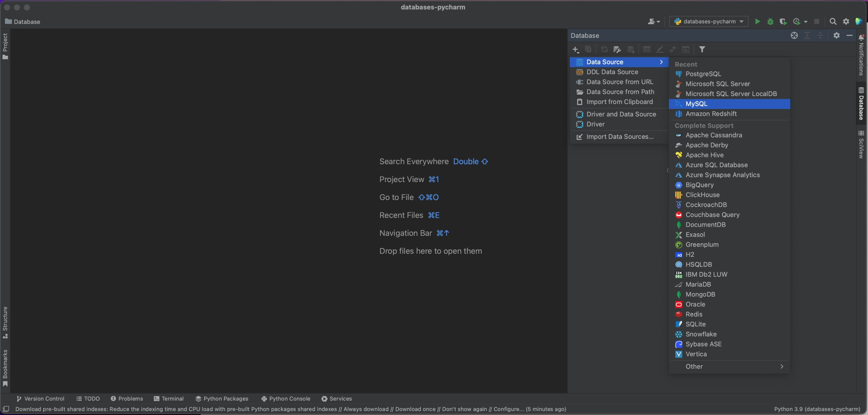The image size is (868, 415).
Task: Click the New (plus) button in Database toolbar
Action: (576, 50)
